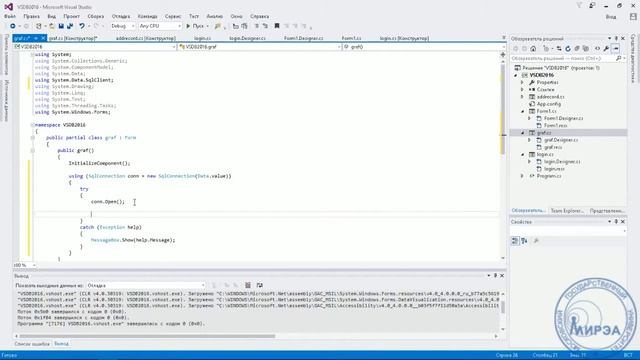Click Solution Explorer Refresh icon
Viewport: 640px width, 360px height.
click(568, 49)
